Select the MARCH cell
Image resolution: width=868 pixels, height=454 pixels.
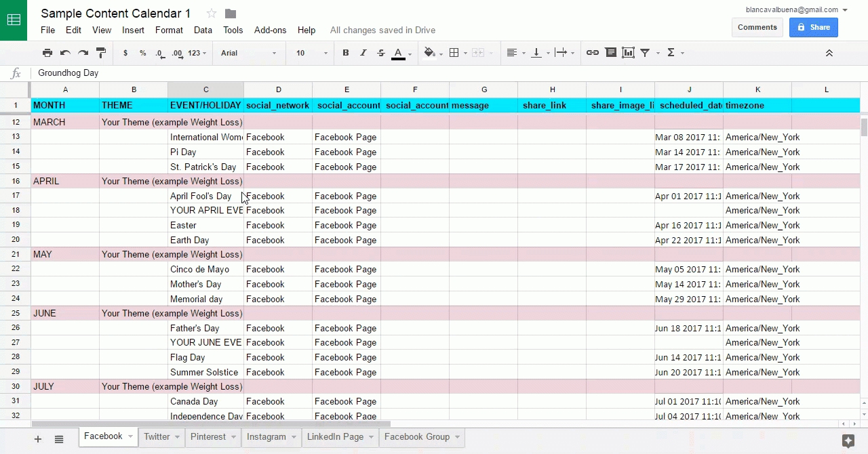click(65, 122)
